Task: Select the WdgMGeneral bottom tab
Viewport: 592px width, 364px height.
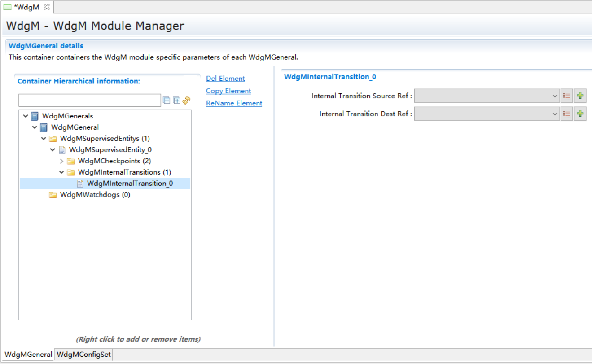Action: (x=28, y=355)
